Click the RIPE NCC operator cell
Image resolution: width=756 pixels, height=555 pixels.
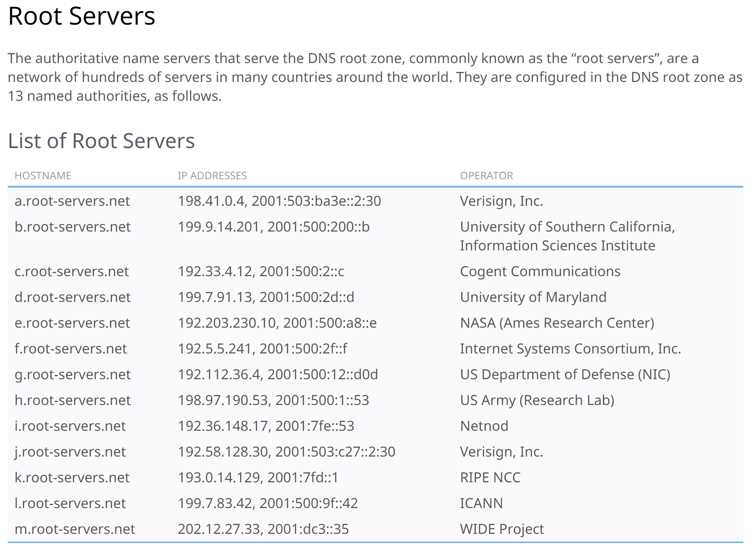point(490,478)
